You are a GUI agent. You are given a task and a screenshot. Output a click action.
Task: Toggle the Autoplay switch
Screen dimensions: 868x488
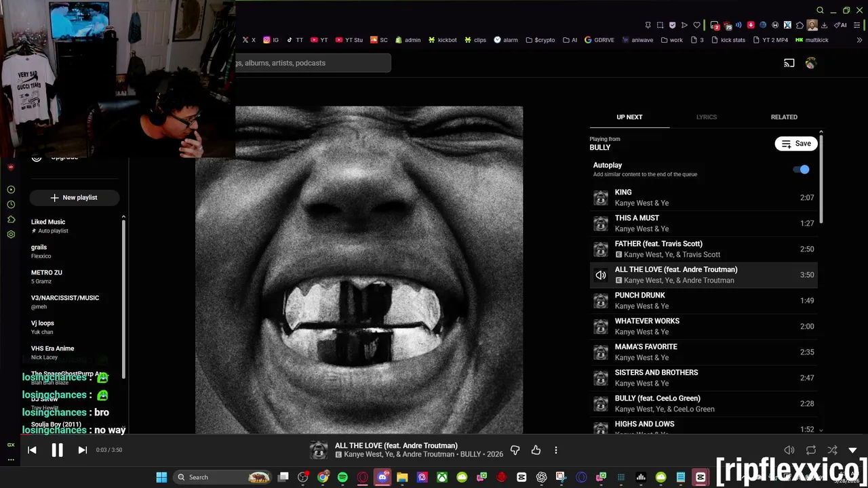[802, 169]
